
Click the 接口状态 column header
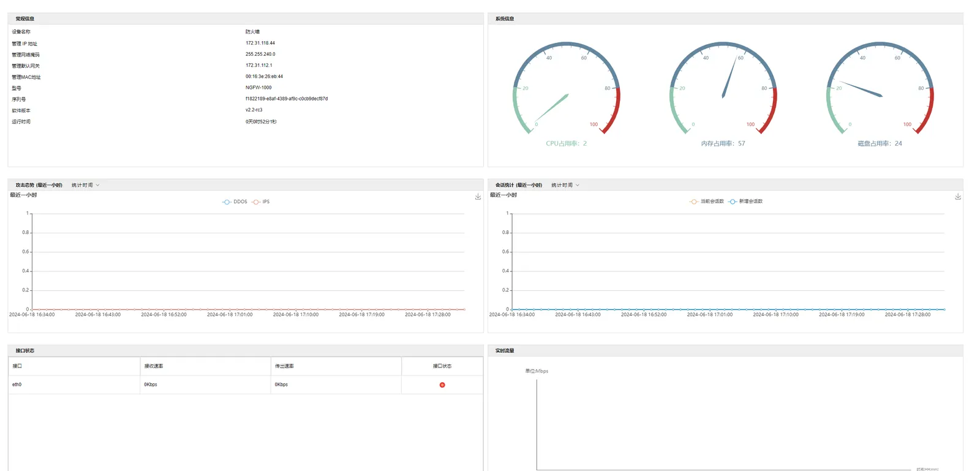click(x=442, y=366)
